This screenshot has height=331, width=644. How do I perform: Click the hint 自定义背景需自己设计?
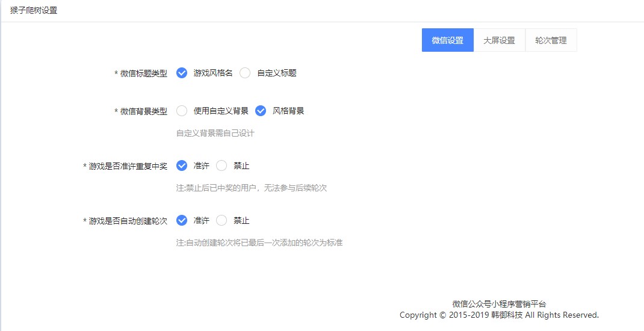click(215, 134)
